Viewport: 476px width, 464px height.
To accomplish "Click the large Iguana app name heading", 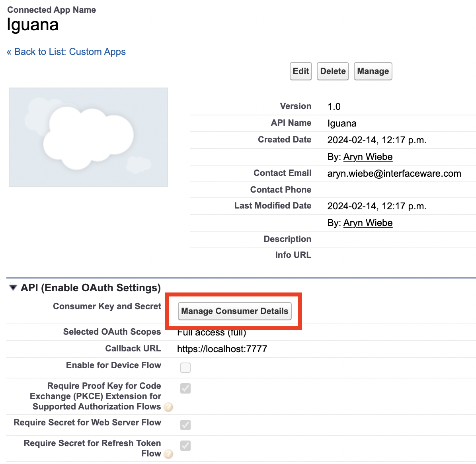I will click(33, 25).
